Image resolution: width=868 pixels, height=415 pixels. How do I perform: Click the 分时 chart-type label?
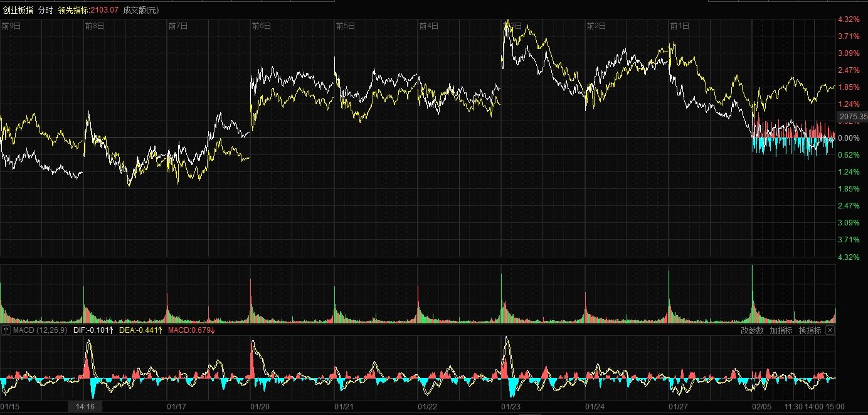click(46, 10)
